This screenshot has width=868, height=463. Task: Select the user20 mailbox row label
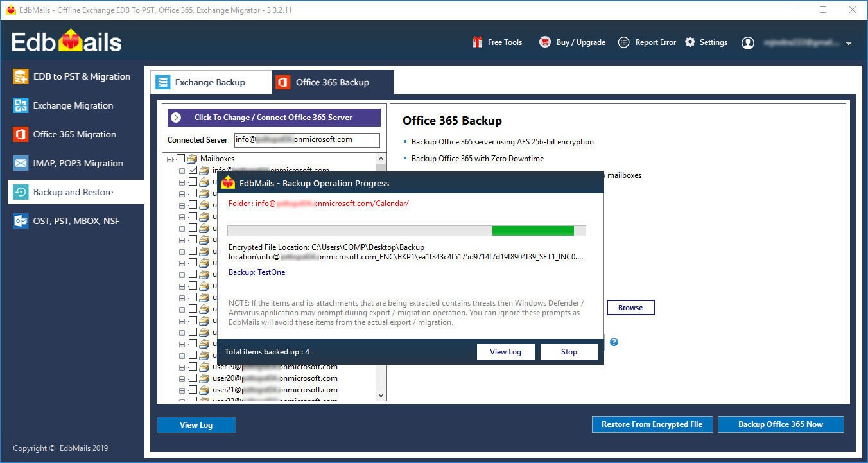point(275,378)
